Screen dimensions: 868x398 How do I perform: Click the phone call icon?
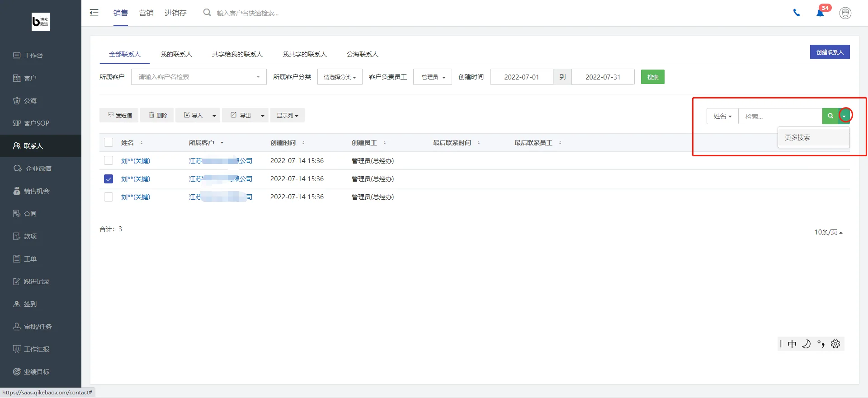797,13
